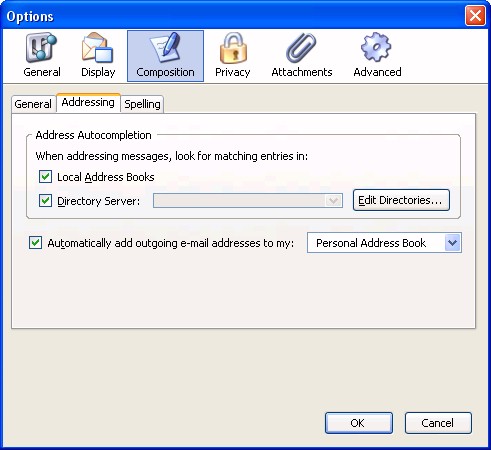Select the Personal Address Book combo box
Viewport: 491px width, 450px height.
(384, 243)
